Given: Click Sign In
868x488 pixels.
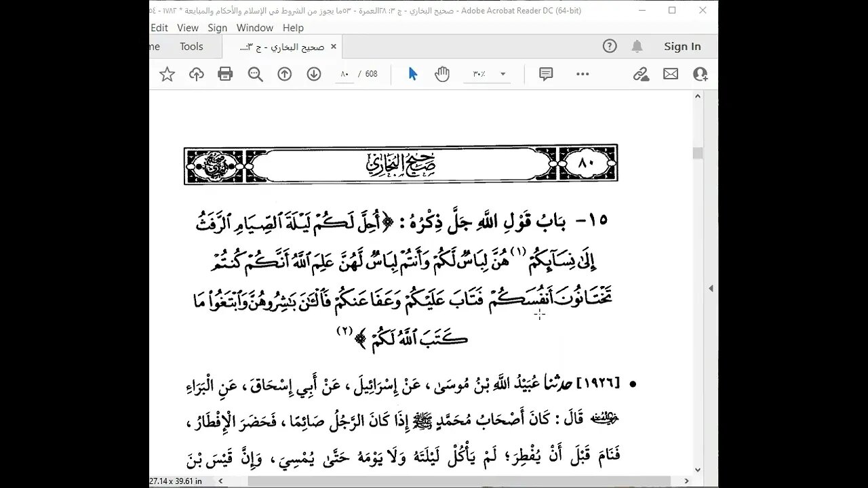Looking at the screenshot, I should click(682, 46).
